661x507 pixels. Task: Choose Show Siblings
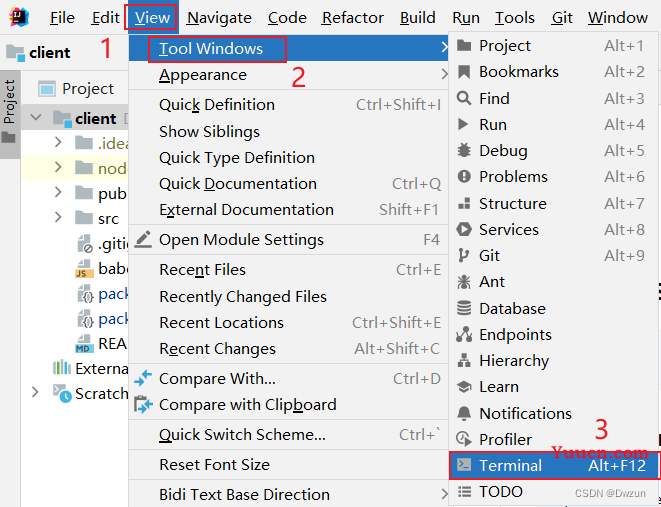point(288,131)
